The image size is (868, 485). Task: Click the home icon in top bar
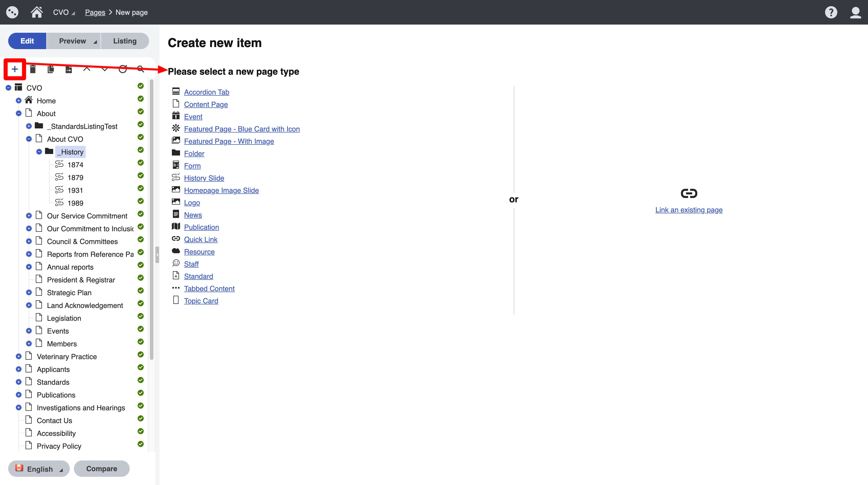click(x=37, y=13)
